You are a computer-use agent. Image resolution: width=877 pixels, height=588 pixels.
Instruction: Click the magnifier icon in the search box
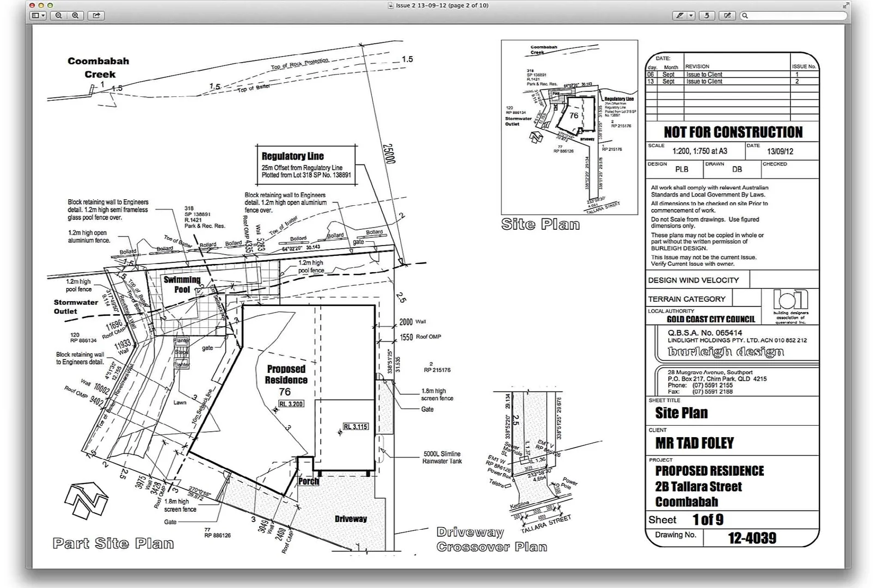(x=745, y=16)
